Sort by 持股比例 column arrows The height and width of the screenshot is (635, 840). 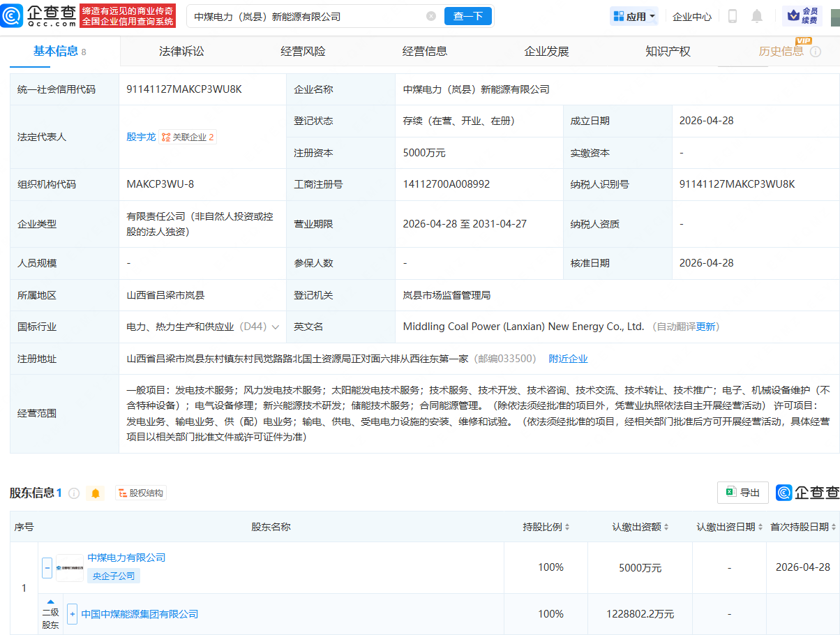567,528
